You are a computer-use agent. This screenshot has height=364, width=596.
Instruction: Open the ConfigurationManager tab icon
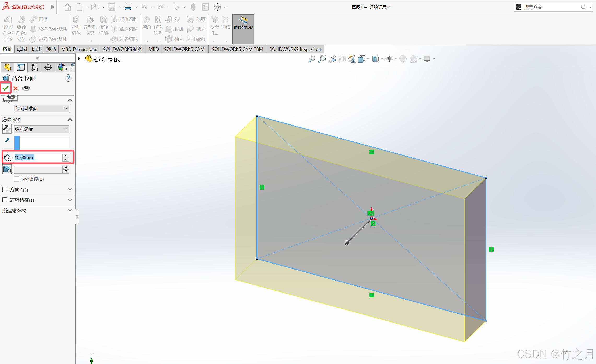pyautogui.click(x=34, y=68)
